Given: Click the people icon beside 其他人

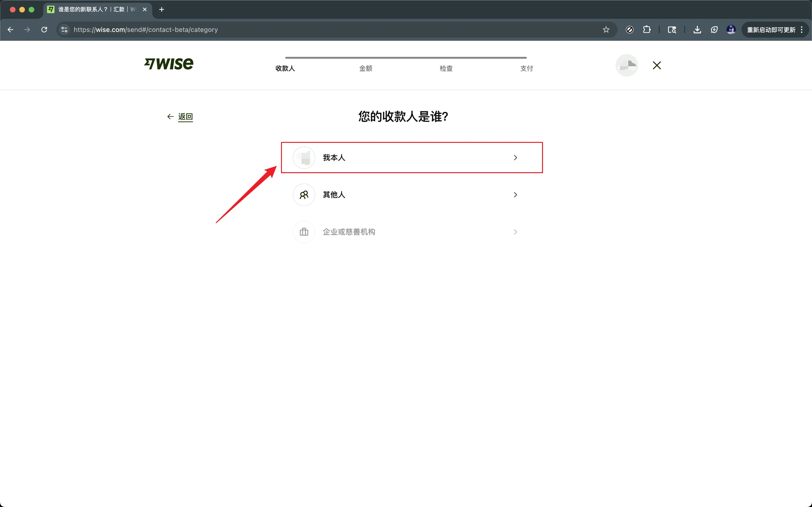Looking at the screenshot, I should 304,195.
